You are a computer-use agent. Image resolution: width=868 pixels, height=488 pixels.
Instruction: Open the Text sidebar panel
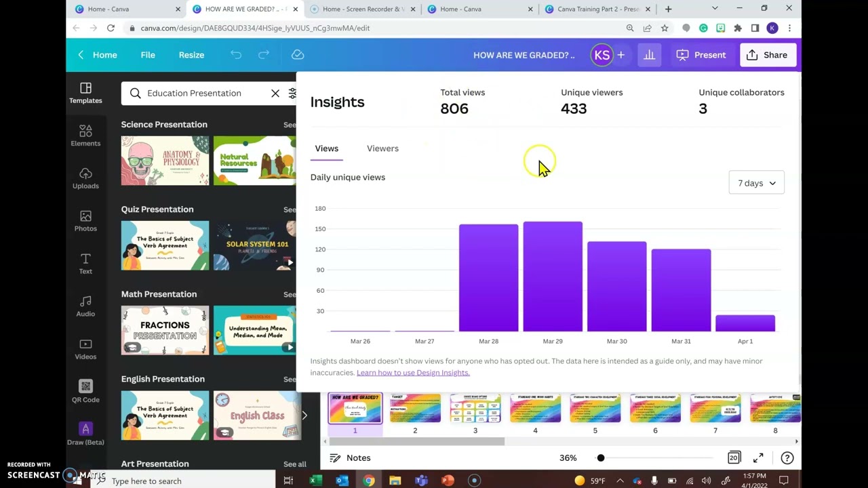(85, 264)
